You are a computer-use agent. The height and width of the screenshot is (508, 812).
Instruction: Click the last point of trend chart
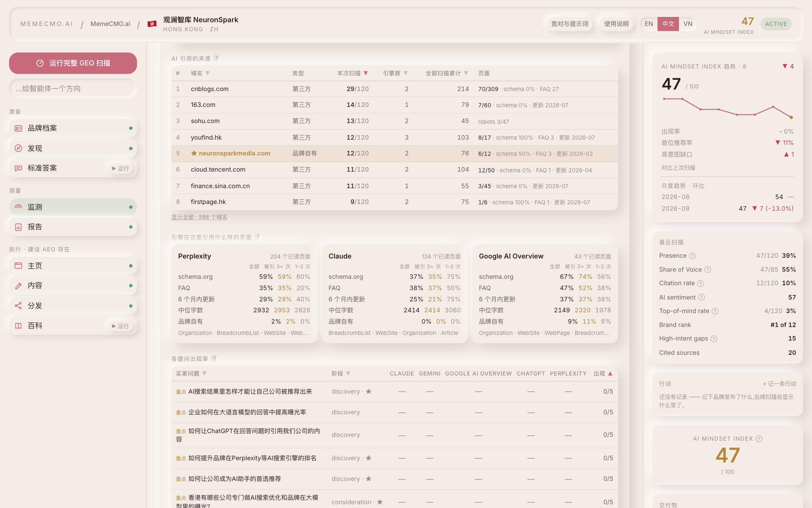pyautogui.click(x=791, y=117)
